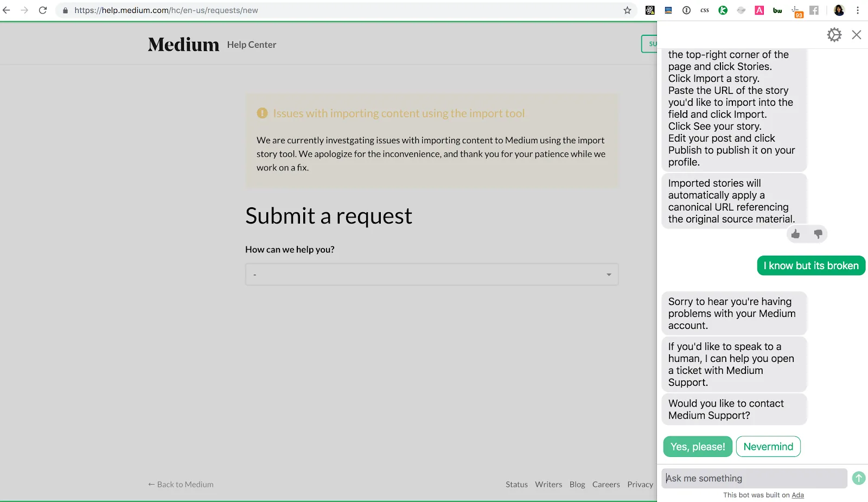Click the grey Facebook extension icon

pyautogui.click(x=814, y=10)
